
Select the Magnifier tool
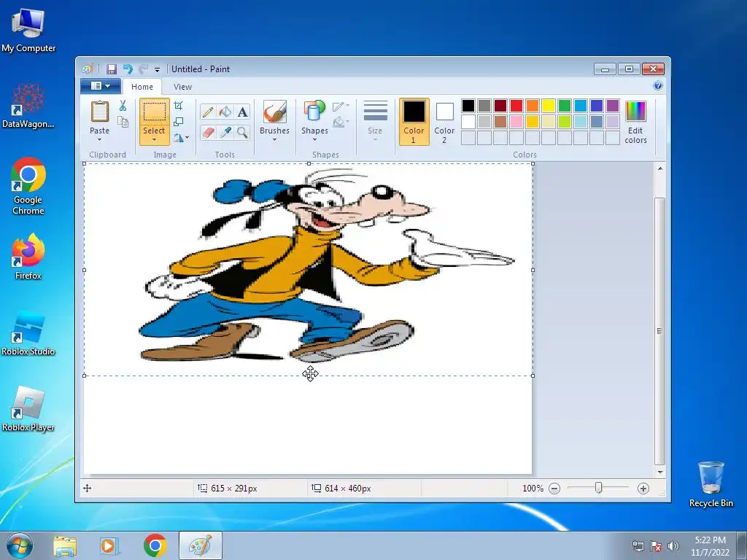point(242,132)
